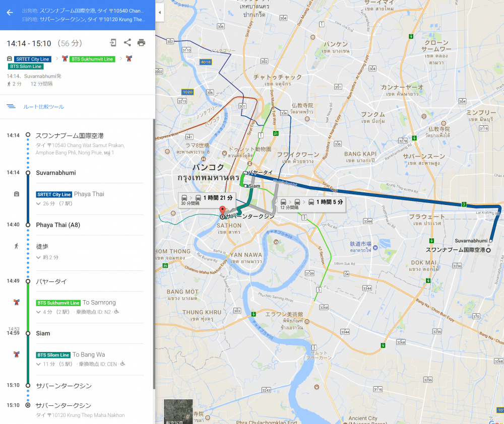This screenshot has height=424, width=504.
Task: Click the wheelchair icon after ID: CEN
Action: tap(123, 363)
